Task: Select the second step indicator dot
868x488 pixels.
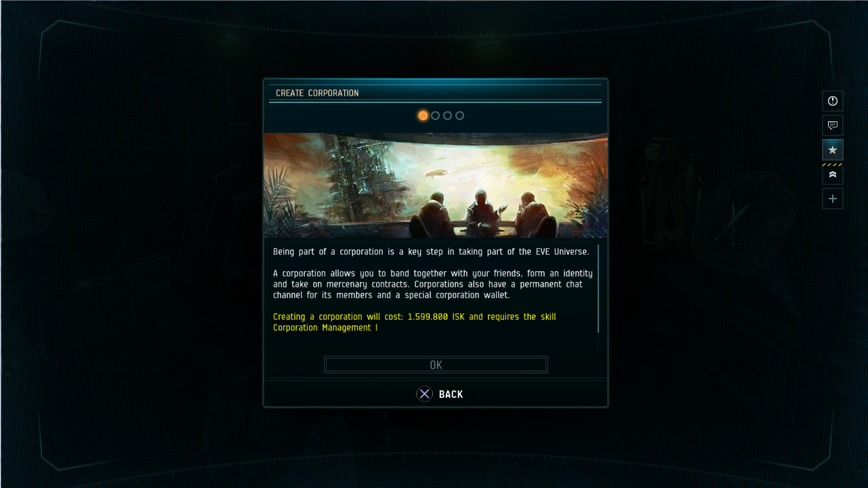Action: tap(436, 115)
